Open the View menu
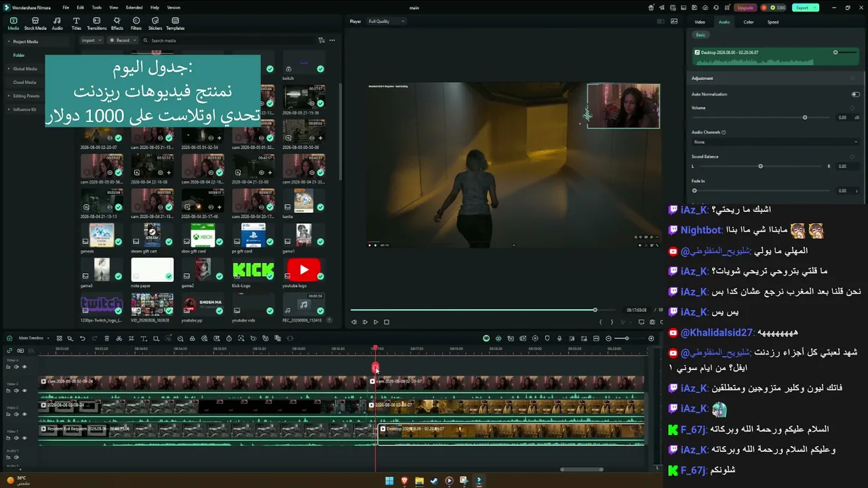The image size is (868, 488). pyautogui.click(x=113, y=7)
